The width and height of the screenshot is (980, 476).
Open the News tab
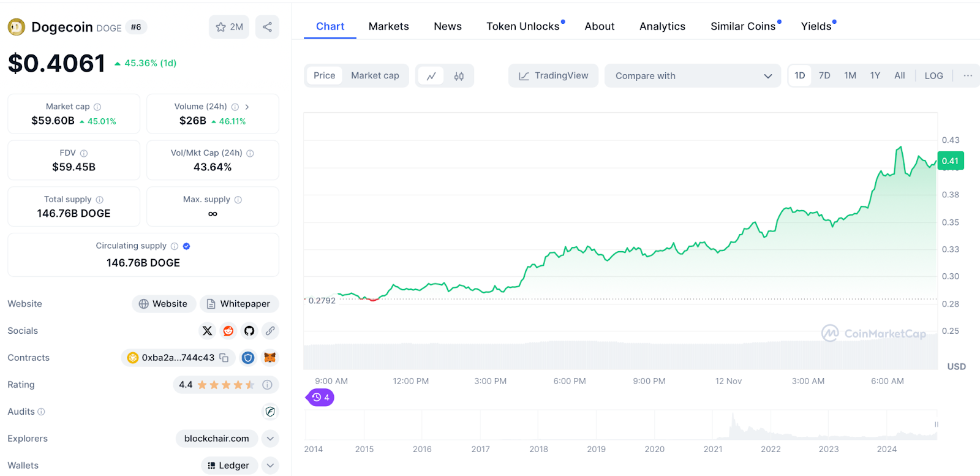[448, 26]
